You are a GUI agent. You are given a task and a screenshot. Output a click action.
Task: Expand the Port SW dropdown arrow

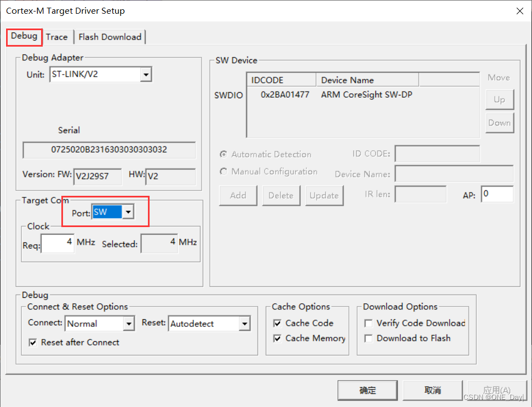[x=128, y=212]
